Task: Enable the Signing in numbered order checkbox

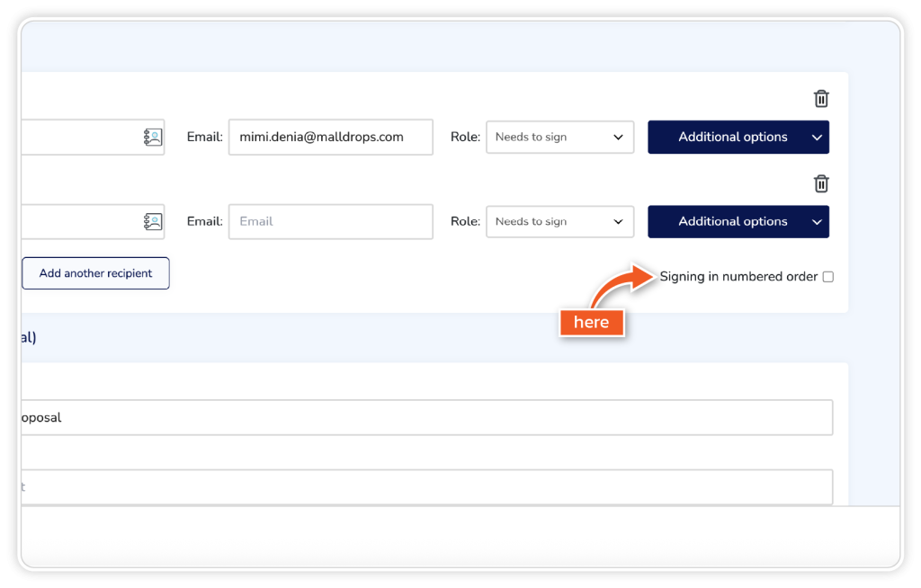Action: 828,277
